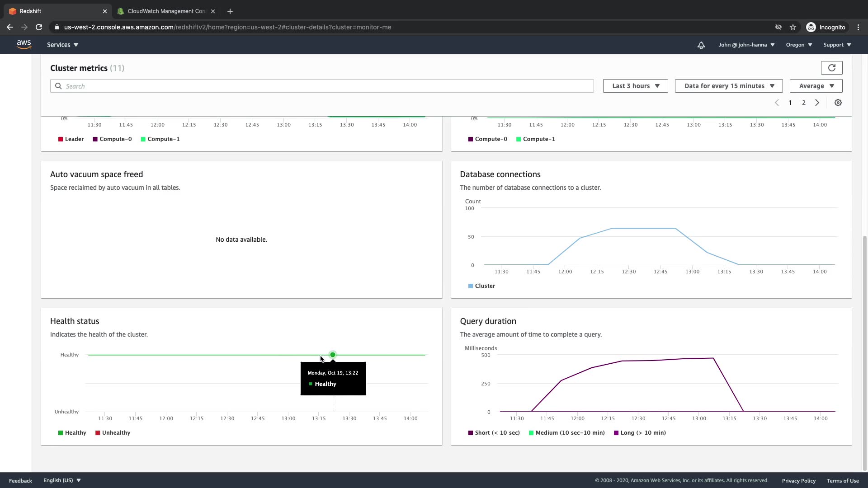868x488 pixels.
Task: Click the cluster metrics search field
Action: click(x=322, y=86)
